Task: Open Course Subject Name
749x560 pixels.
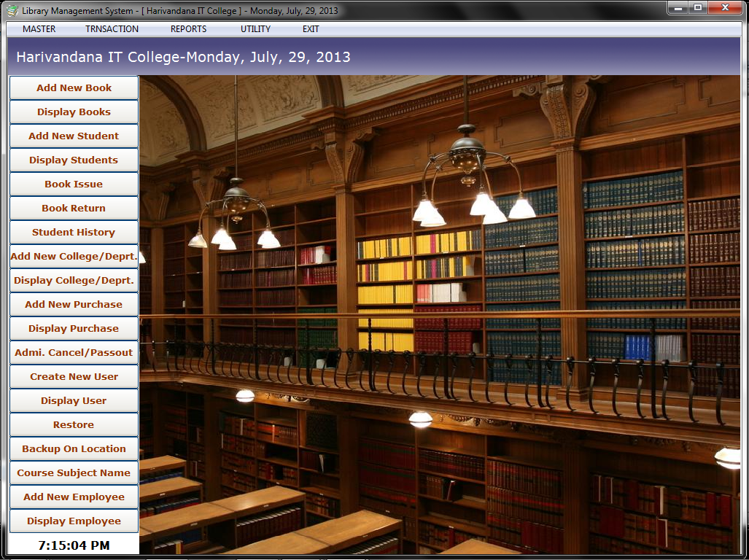Action: (x=74, y=473)
